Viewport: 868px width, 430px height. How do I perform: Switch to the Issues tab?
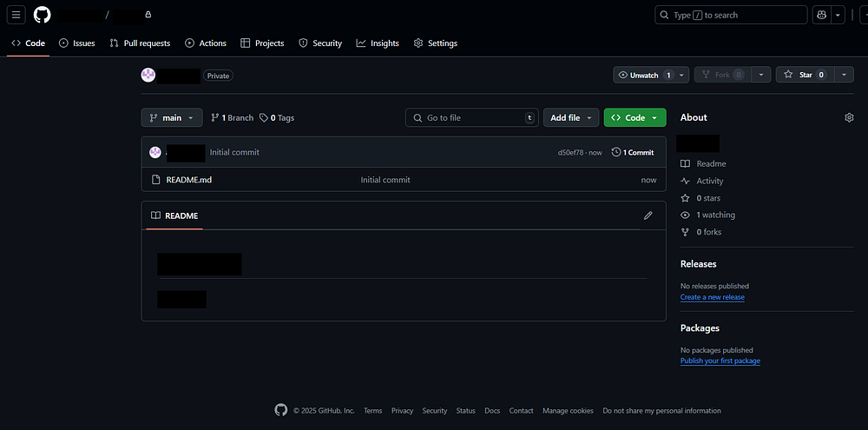76,43
